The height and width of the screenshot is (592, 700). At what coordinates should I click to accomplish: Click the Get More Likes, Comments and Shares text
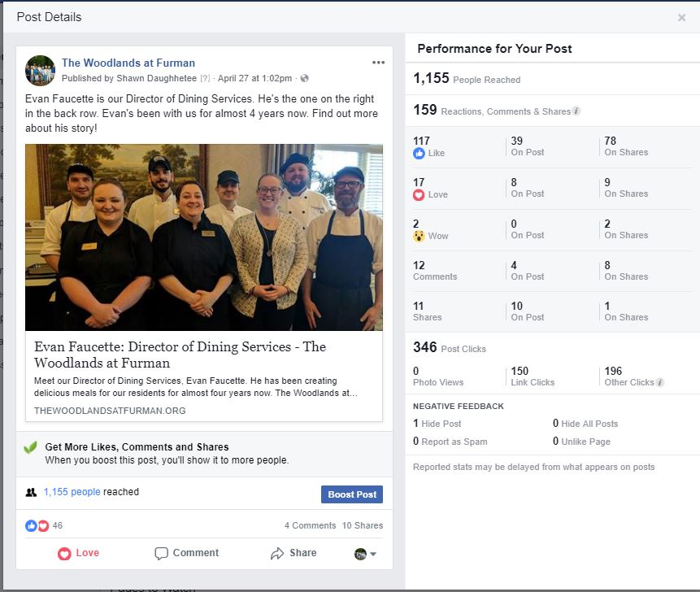tap(137, 447)
